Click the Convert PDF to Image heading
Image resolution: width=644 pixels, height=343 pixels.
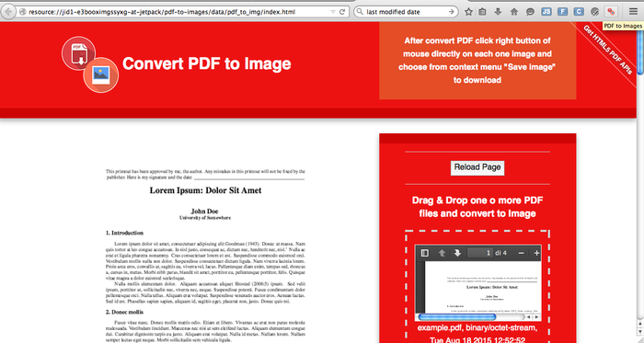(x=207, y=63)
